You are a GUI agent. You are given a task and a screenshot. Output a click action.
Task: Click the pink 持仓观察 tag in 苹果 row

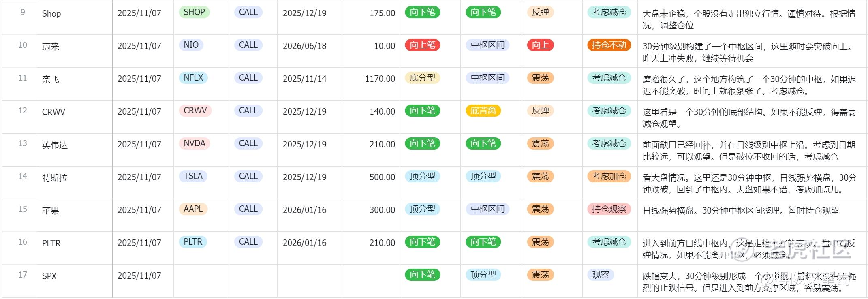coord(609,209)
